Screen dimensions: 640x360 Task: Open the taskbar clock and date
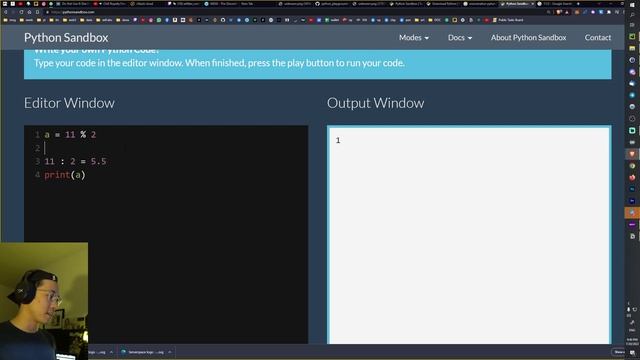tap(632, 342)
